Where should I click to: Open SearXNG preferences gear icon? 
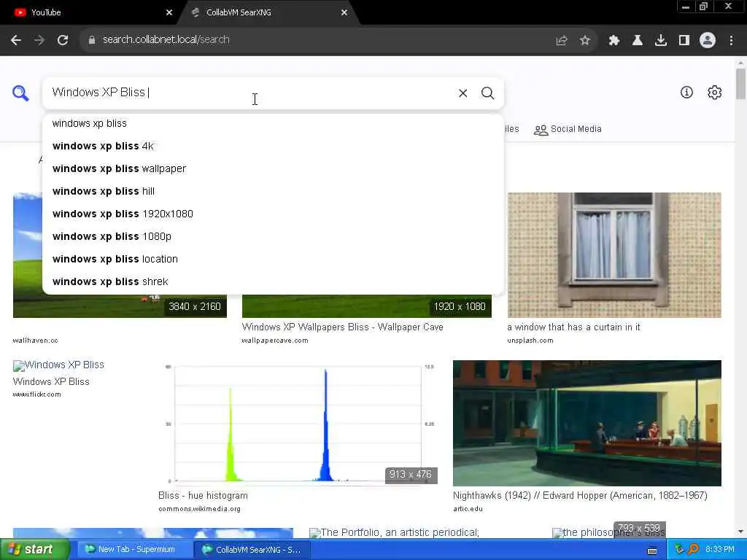click(715, 93)
